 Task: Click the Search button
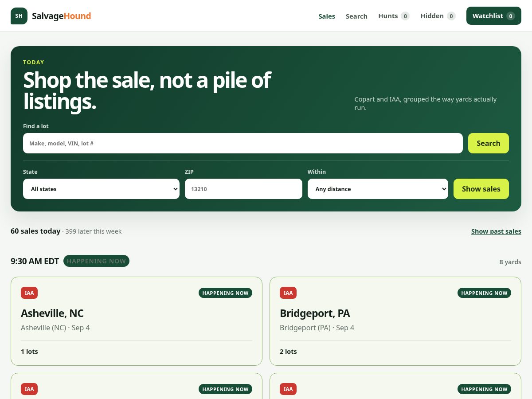(x=489, y=143)
